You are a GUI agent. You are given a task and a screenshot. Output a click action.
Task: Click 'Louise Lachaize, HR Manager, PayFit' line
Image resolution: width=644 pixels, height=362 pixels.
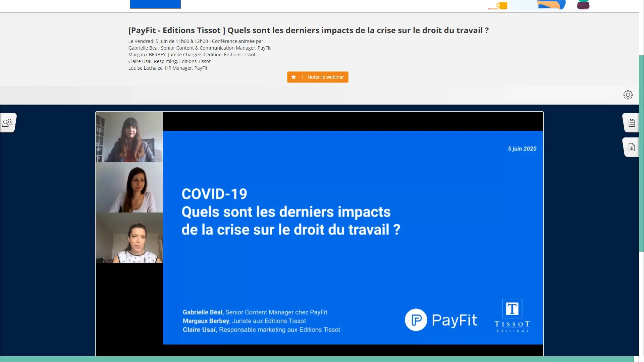168,68
